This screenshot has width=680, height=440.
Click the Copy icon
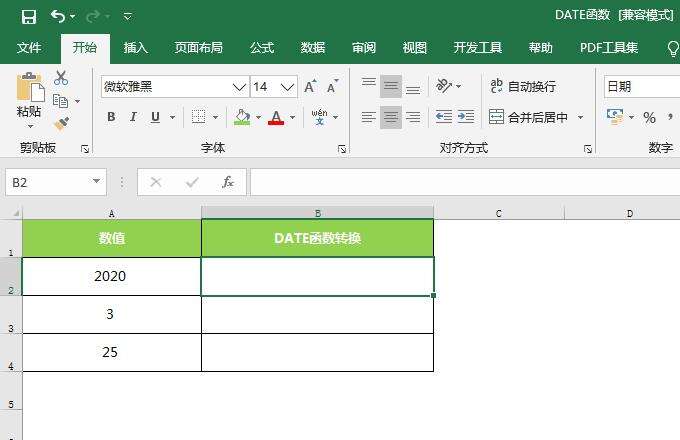pos(60,101)
